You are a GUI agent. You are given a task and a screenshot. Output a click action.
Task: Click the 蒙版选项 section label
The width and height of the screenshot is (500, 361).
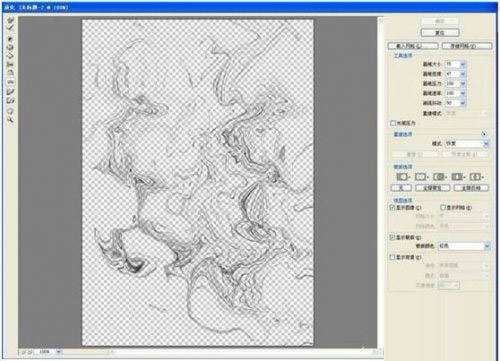pos(403,166)
